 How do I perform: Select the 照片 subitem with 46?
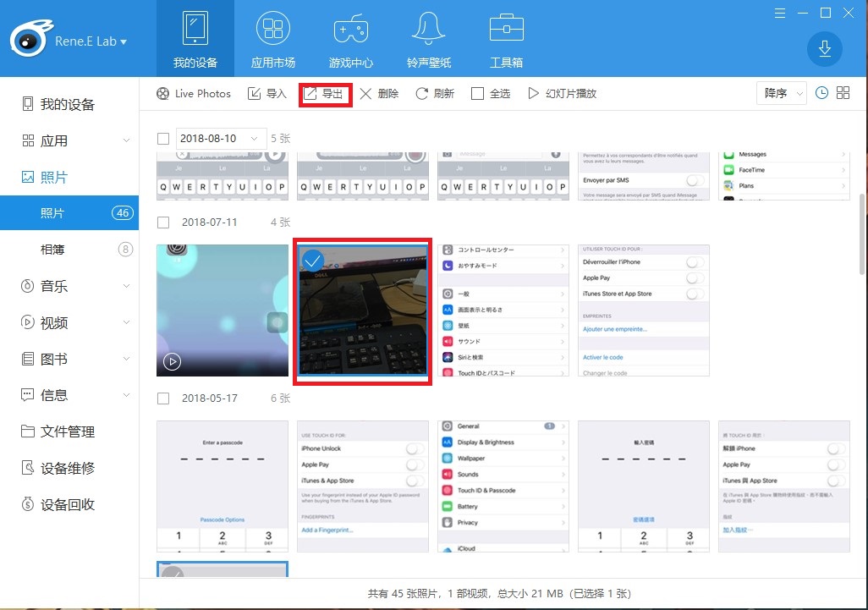click(x=69, y=213)
